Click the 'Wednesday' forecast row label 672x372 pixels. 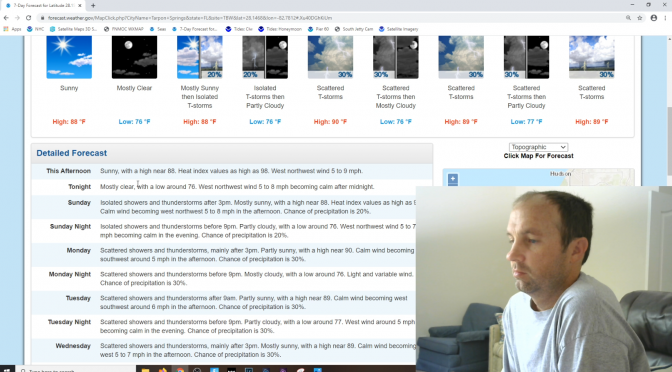73,346
